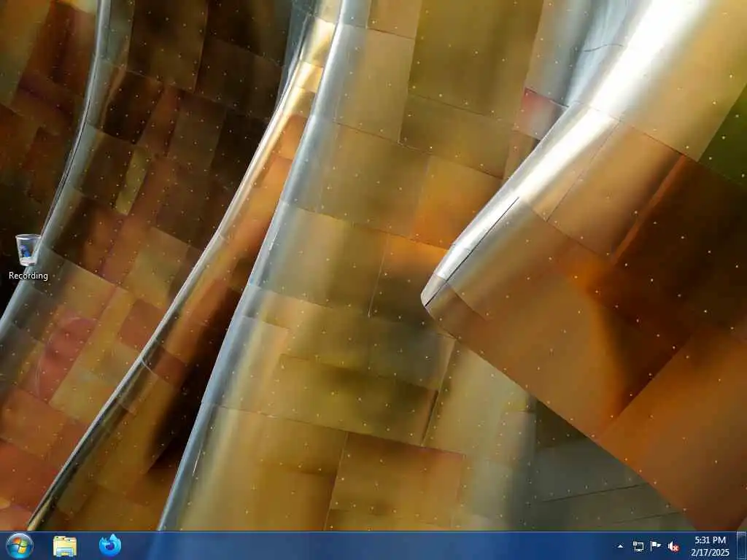Viewport: 747px width, 560px height.
Task: Show hidden system tray icons arrow
Action: [620, 546]
